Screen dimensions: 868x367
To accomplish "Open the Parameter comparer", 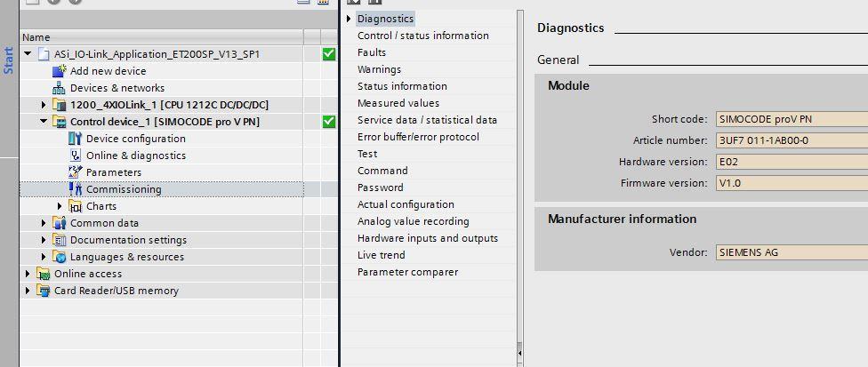I will coord(407,272).
